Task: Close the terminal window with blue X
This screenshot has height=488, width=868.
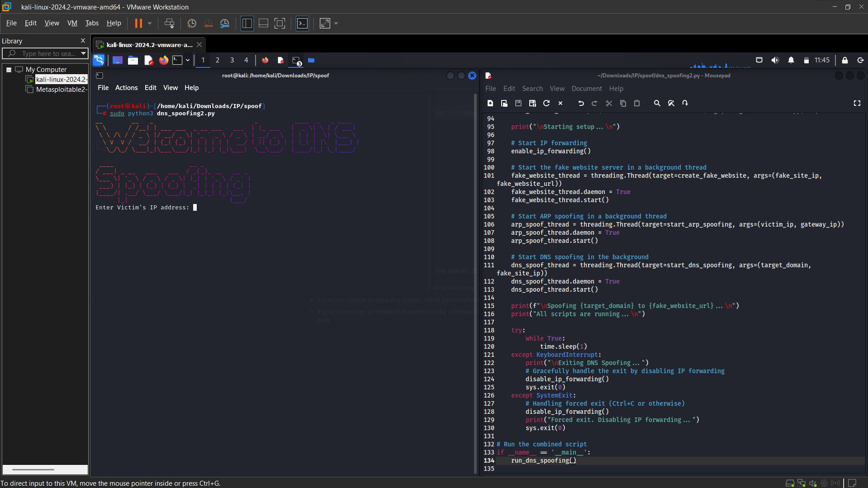Action: click(472, 76)
